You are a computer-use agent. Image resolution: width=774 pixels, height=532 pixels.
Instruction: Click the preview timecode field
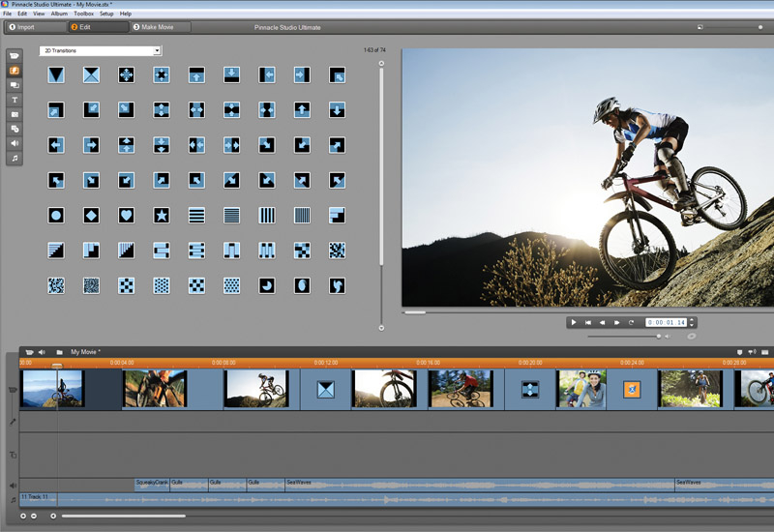[667, 322]
